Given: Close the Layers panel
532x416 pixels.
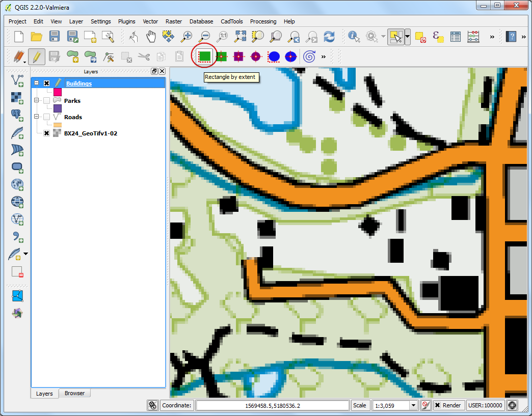Looking at the screenshot, I should coord(162,71).
